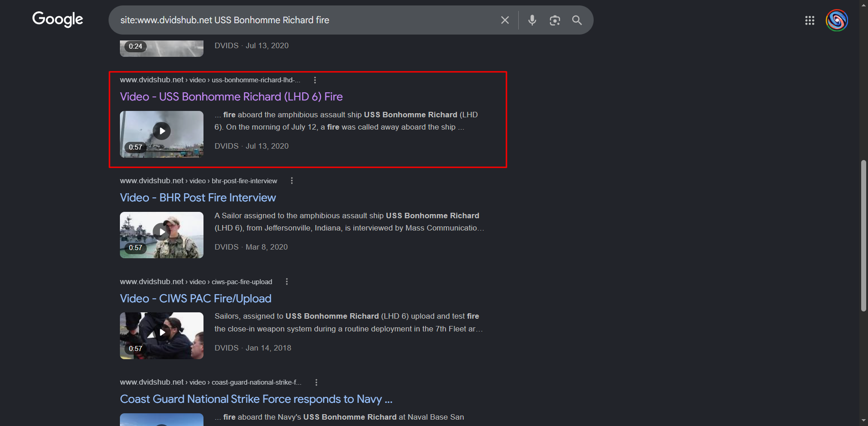The width and height of the screenshot is (868, 426).
Task: Click the scrollbar down arrow
Action: click(863, 421)
